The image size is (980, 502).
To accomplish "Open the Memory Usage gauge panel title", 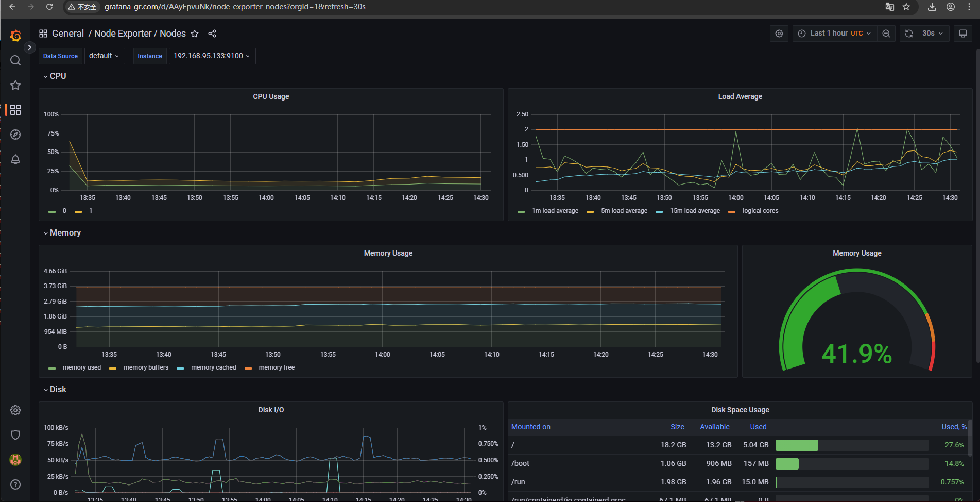I will [857, 253].
